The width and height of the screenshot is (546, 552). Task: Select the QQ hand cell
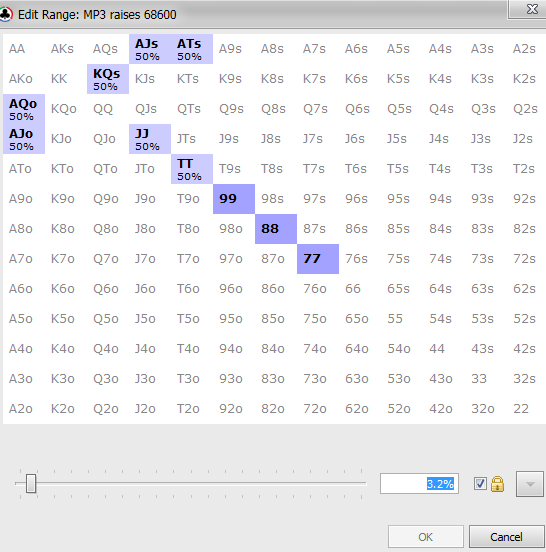108,109
